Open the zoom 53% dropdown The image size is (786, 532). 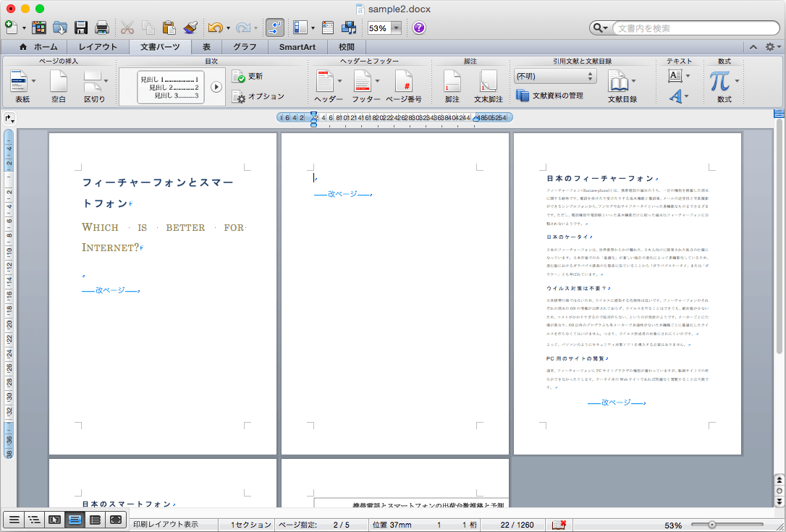(396, 28)
